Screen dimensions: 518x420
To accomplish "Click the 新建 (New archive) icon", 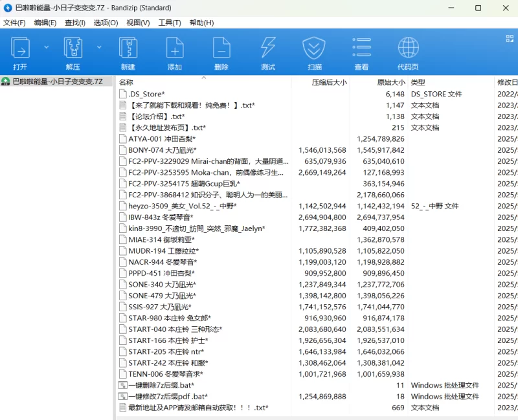I will pyautogui.click(x=128, y=49).
